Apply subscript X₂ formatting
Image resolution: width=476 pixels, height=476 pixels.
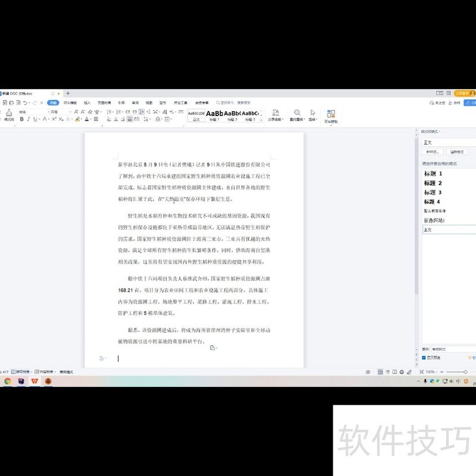61,120
